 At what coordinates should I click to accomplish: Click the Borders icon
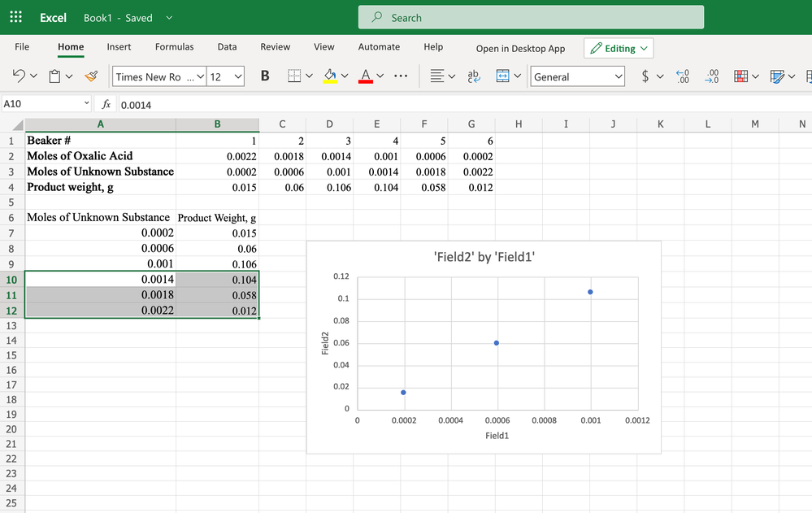click(294, 76)
